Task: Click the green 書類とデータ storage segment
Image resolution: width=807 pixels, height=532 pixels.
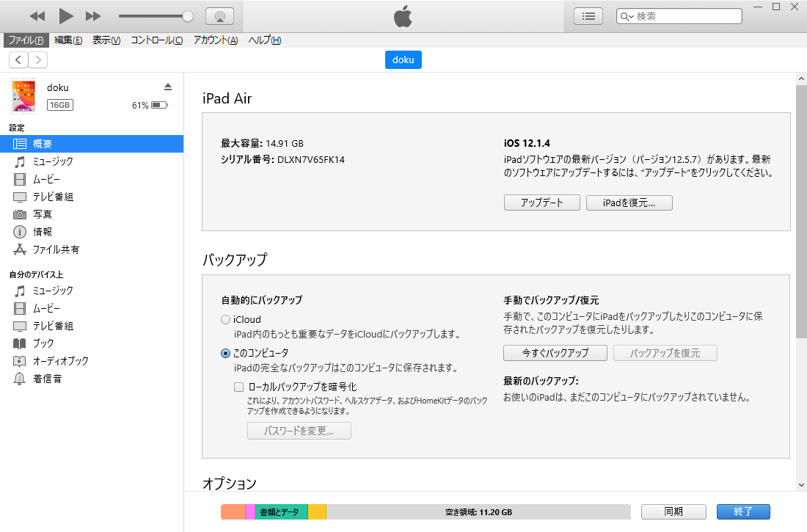Action: click(x=281, y=512)
